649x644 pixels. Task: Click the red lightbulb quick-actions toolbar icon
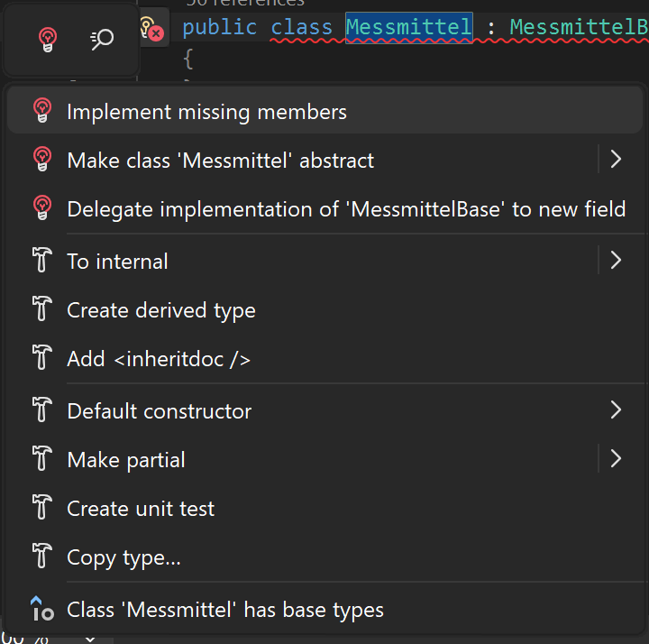48,40
